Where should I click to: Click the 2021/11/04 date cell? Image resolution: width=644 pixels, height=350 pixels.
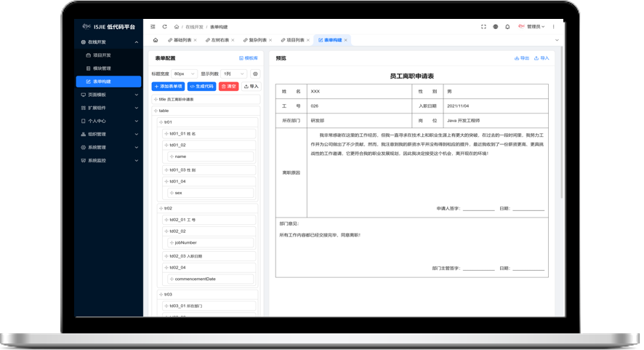pos(496,106)
